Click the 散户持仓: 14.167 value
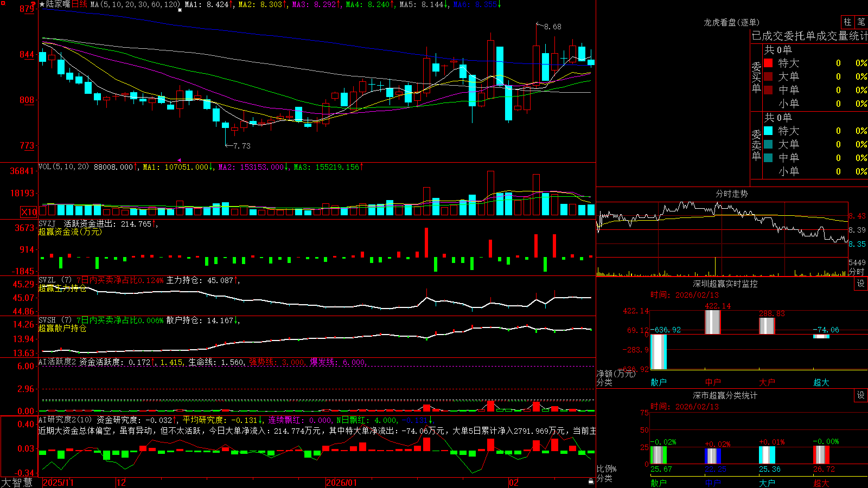Viewport: 868px width, 488px height. (x=200, y=320)
